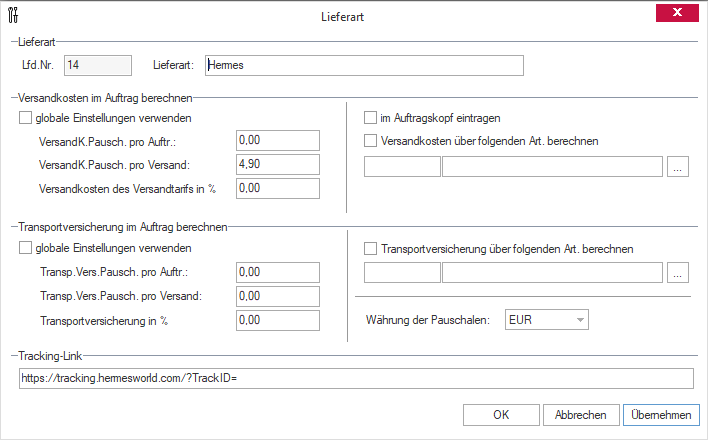This screenshot has width=708, height=440.
Task: Cancel with the Abbrechen button
Action: click(x=581, y=415)
